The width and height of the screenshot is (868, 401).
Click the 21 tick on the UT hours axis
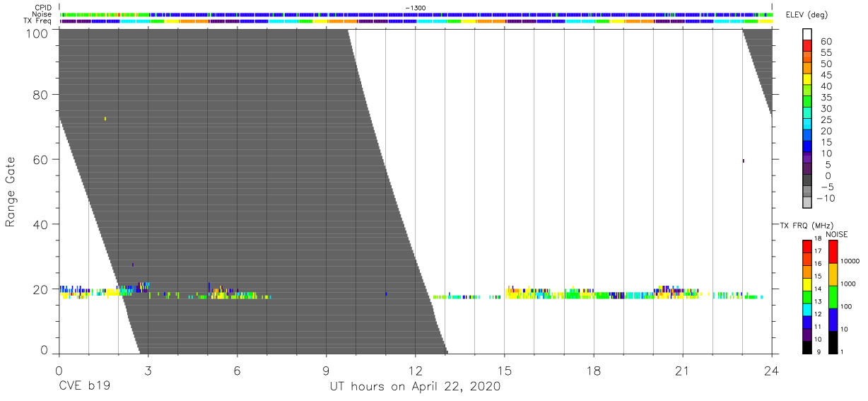(683, 371)
